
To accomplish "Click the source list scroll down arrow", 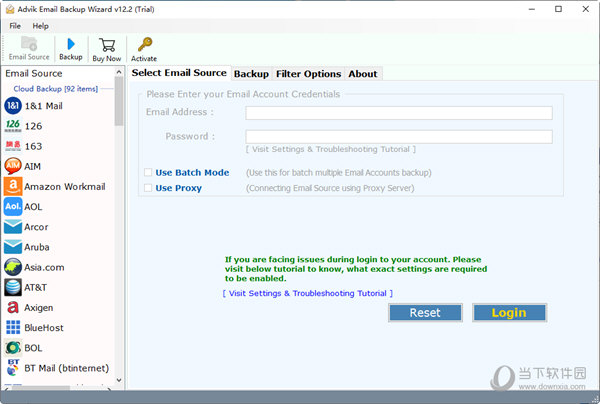I will pyautogui.click(x=119, y=380).
